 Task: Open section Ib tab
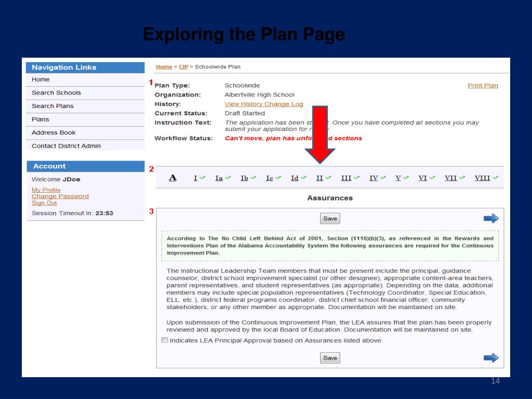(x=244, y=178)
